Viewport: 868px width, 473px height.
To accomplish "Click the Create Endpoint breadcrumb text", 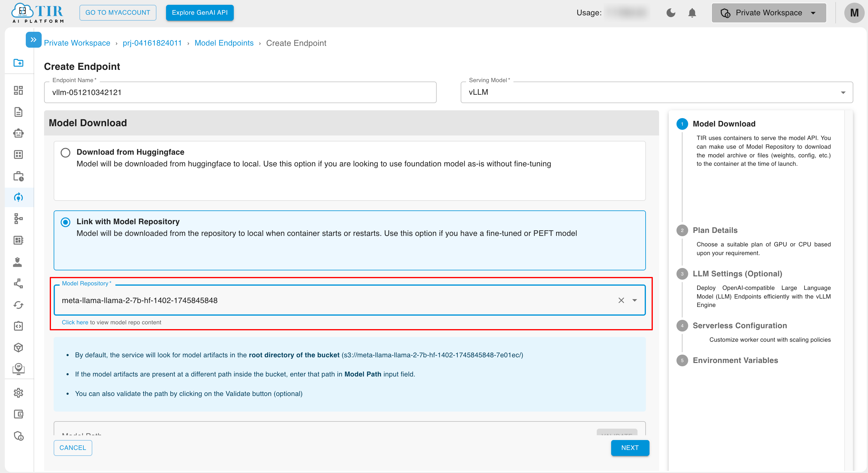I will [296, 43].
